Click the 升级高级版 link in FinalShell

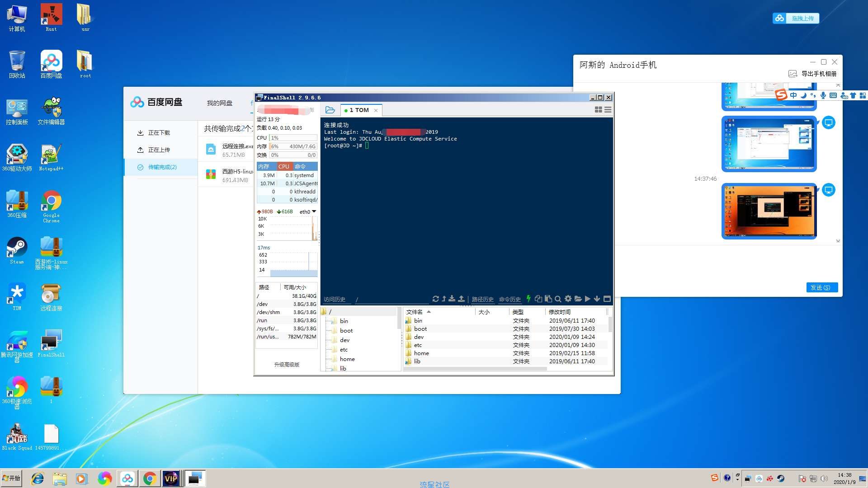click(x=287, y=365)
